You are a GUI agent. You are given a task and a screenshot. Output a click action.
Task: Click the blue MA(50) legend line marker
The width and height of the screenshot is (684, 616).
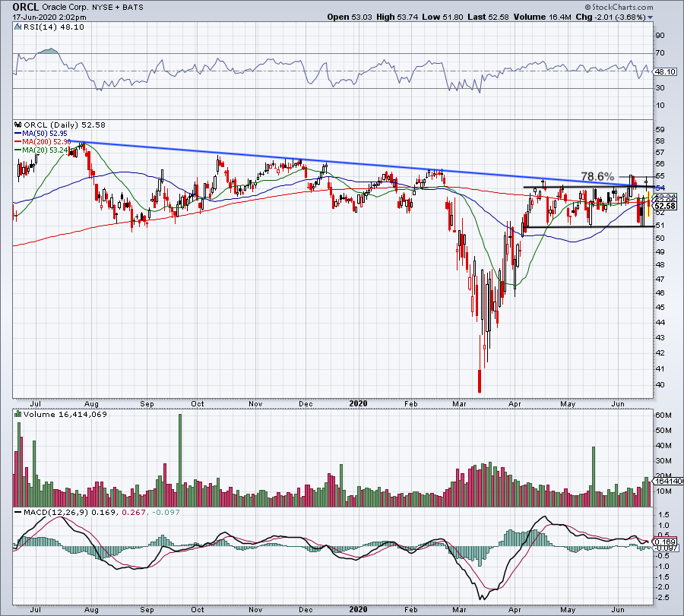[x=18, y=134]
